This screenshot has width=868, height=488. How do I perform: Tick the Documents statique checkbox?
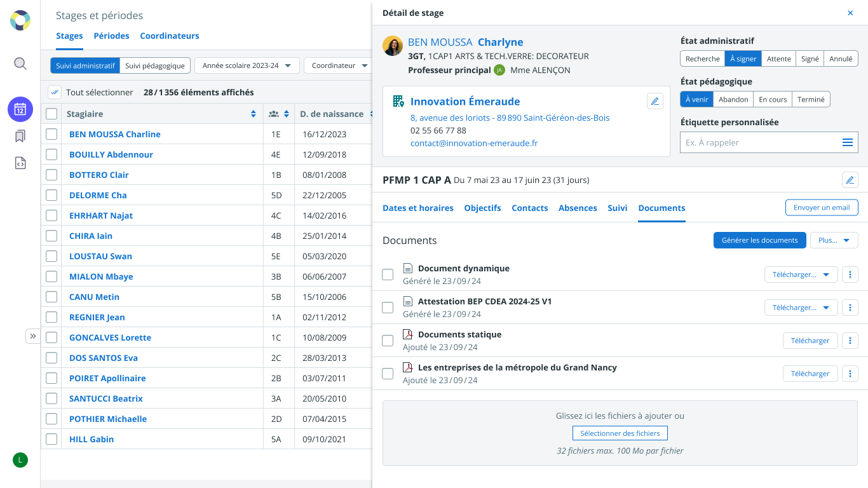tap(388, 341)
